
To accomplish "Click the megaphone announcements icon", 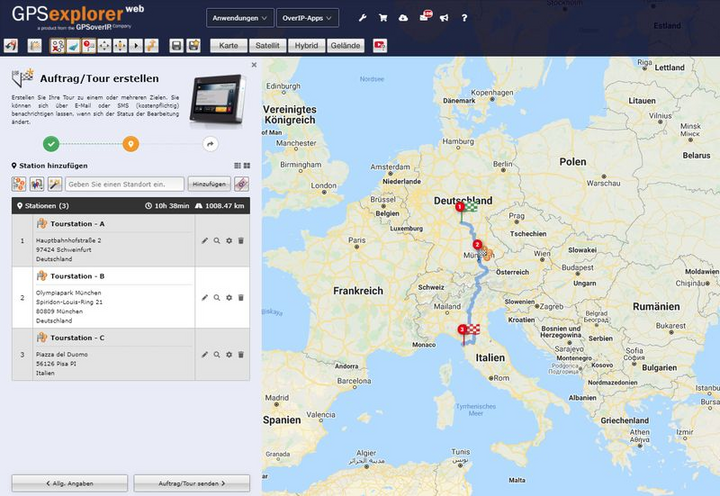I will tap(444, 18).
